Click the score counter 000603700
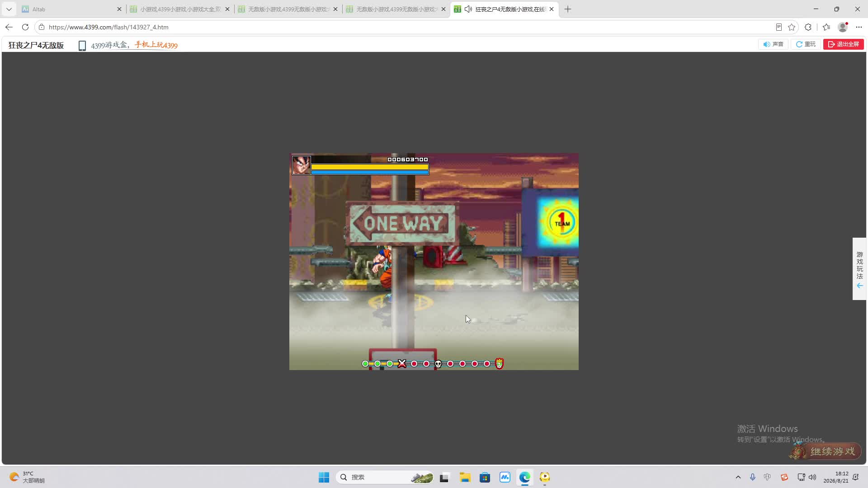This screenshot has width=868, height=488. 408,160
